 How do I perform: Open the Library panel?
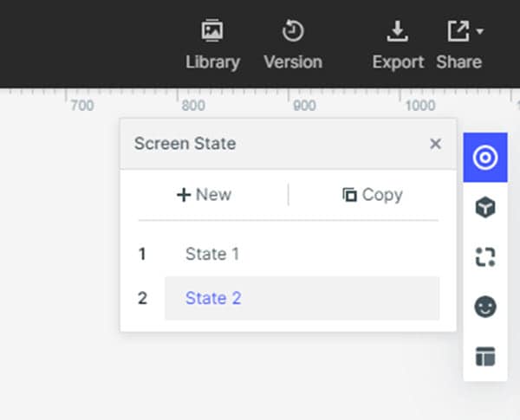coord(212,45)
